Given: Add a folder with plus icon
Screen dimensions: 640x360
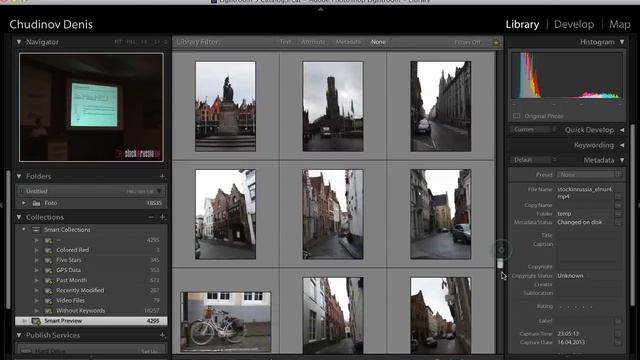Looking at the screenshot, I should click(x=162, y=176).
